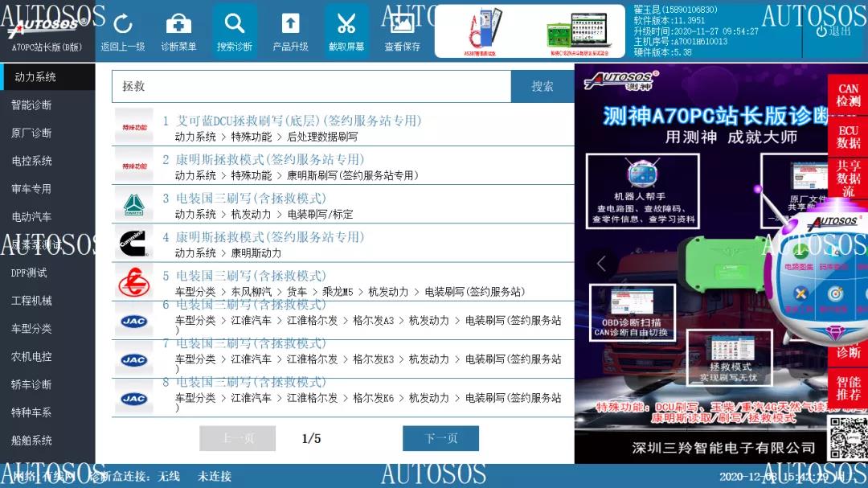
Task: Open the red CAN检测 side tab
Action: [x=848, y=96]
